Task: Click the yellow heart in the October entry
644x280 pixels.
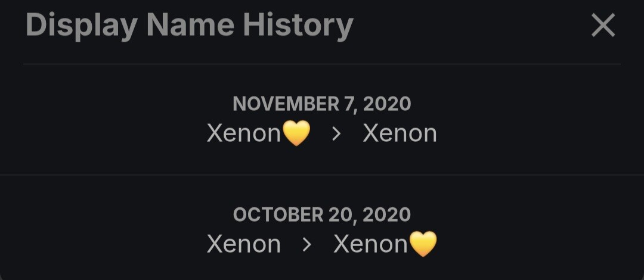Action: coord(423,244)
